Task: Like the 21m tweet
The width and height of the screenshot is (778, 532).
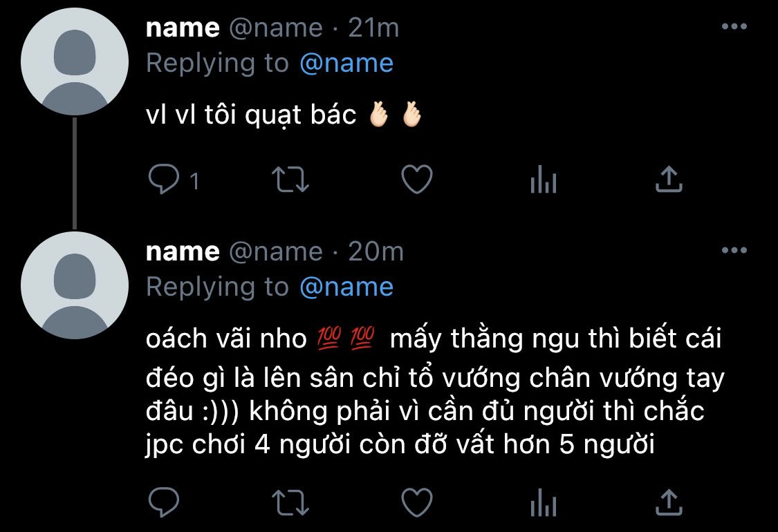Action: (417, 179)
